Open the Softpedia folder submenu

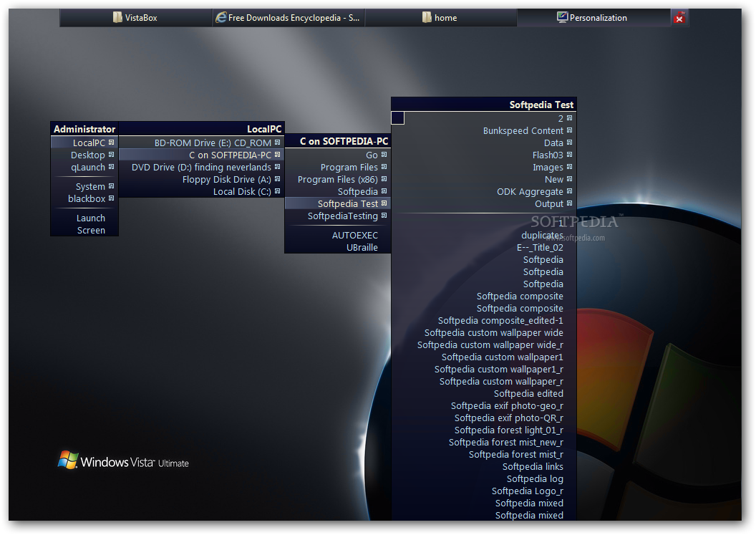click(x=337, y=191)
